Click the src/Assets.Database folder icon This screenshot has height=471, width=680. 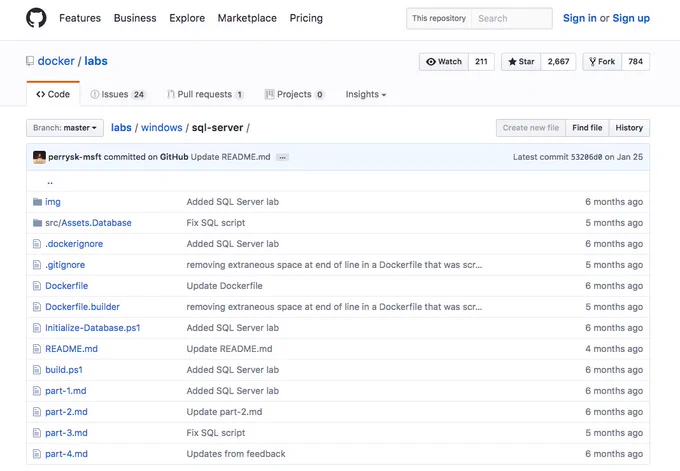(37, 223)
